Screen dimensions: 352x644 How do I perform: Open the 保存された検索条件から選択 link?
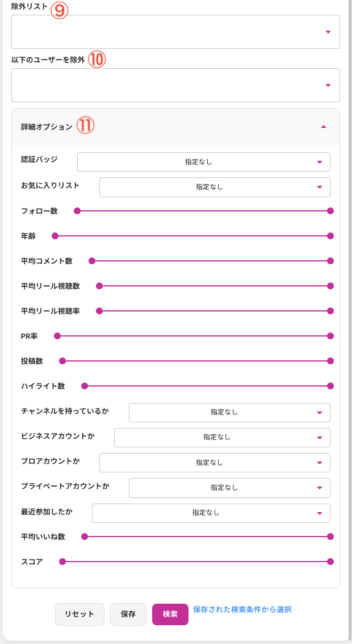(x=242, y=610)
